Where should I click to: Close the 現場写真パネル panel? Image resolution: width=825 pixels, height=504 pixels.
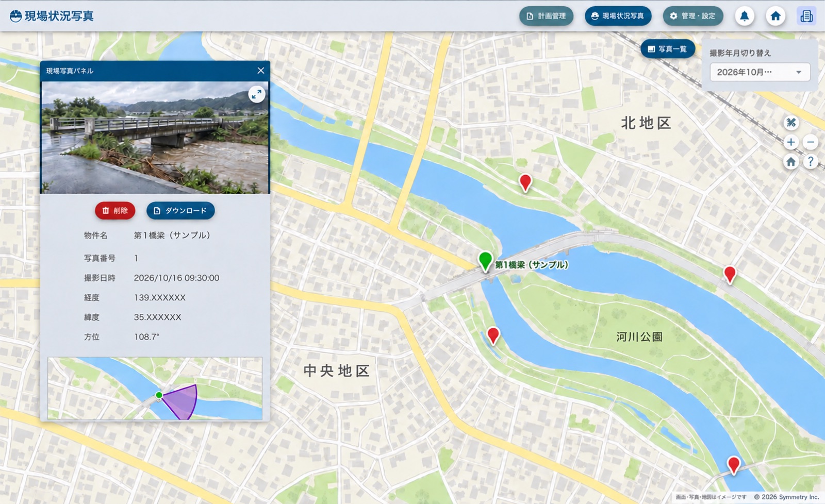pos(261,71)
